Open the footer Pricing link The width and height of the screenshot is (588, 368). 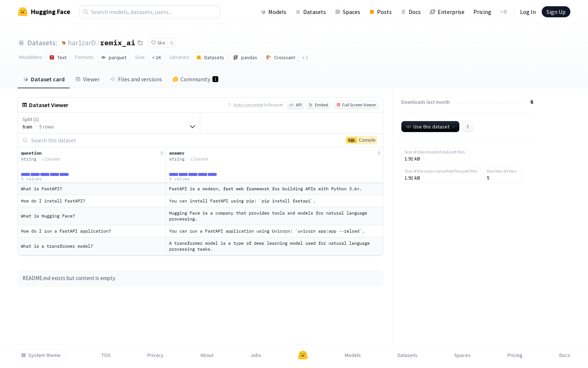pyautogui.click(x=515, y=355)
